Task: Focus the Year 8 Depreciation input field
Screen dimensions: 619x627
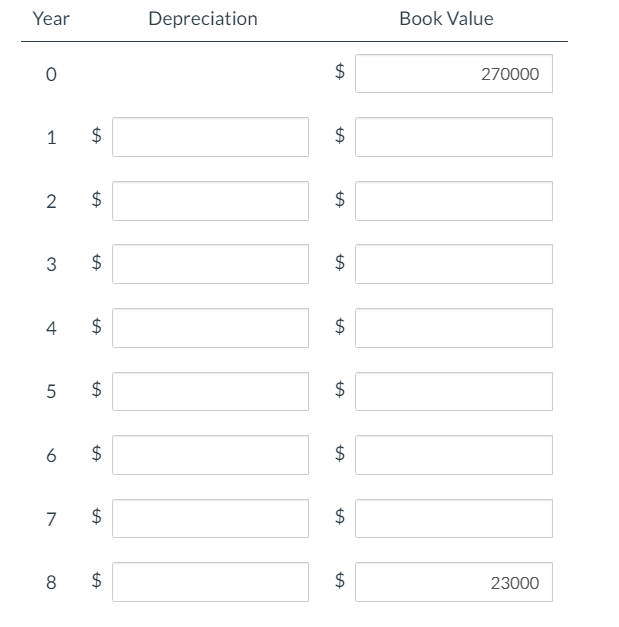Action: tap(210, 582)
